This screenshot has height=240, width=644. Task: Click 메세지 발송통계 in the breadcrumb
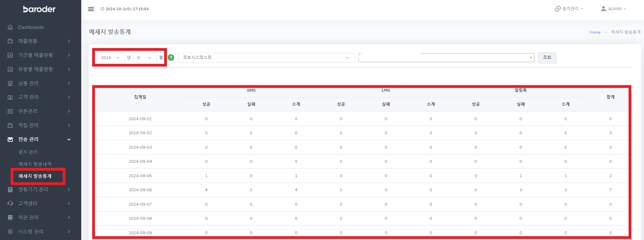626,32
